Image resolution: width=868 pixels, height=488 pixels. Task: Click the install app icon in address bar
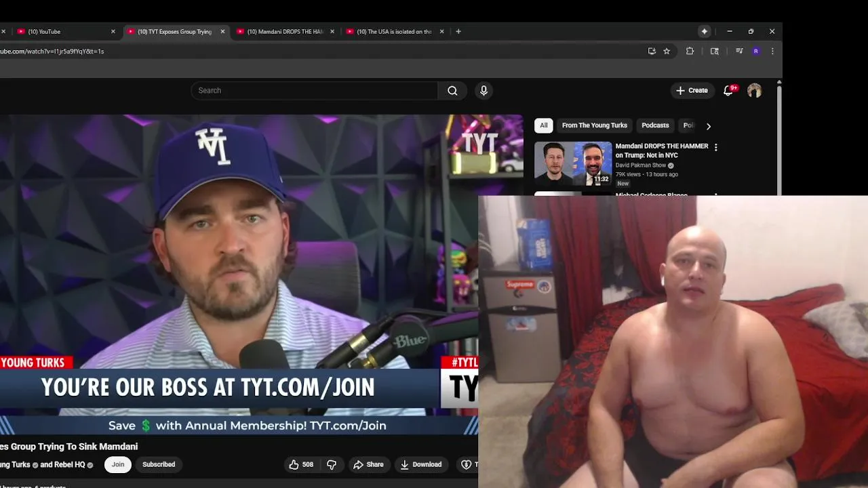652,51
